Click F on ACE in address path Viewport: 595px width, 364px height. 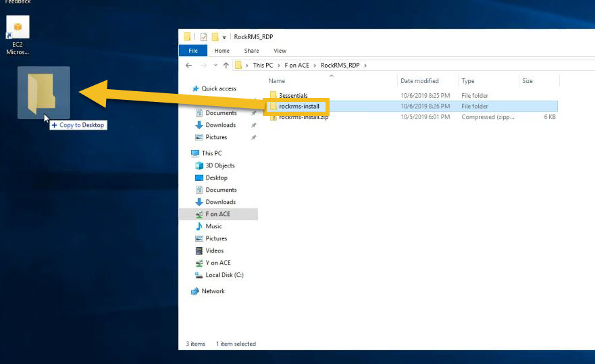296,66
